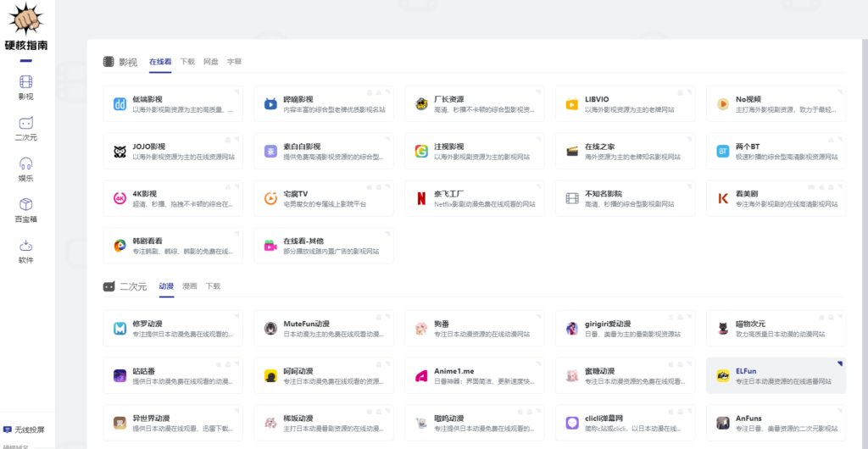Image resolution: width=868 pixels, height=449 pixels.
Task: Switch to the 二次元 下载 tab
Action: (213, 286)
